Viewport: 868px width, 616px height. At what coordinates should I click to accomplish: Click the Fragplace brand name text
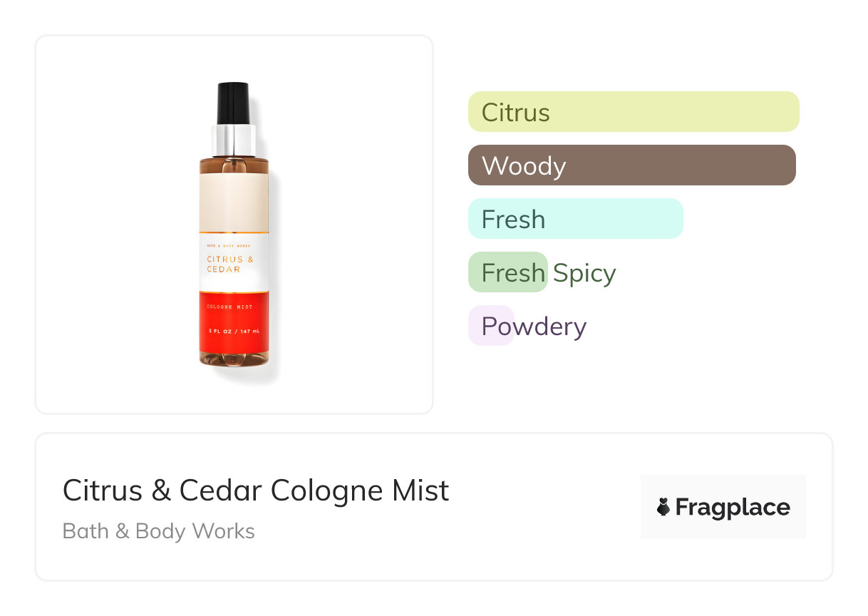click(x=733, y=508)
